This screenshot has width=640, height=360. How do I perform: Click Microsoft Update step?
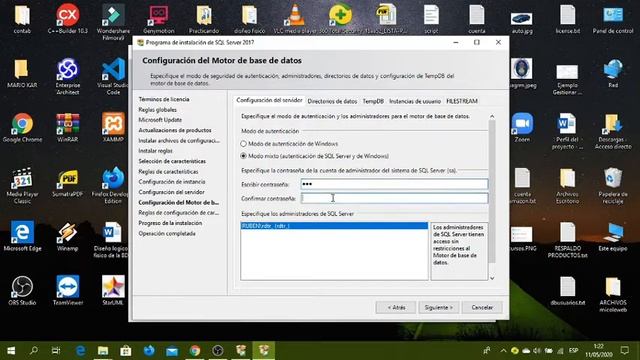[160, 120]
